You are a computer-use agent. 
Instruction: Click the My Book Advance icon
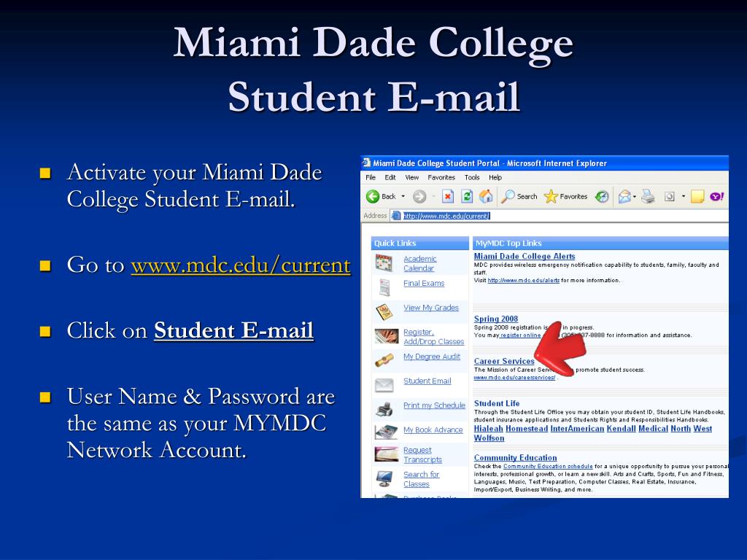point(387,432)
